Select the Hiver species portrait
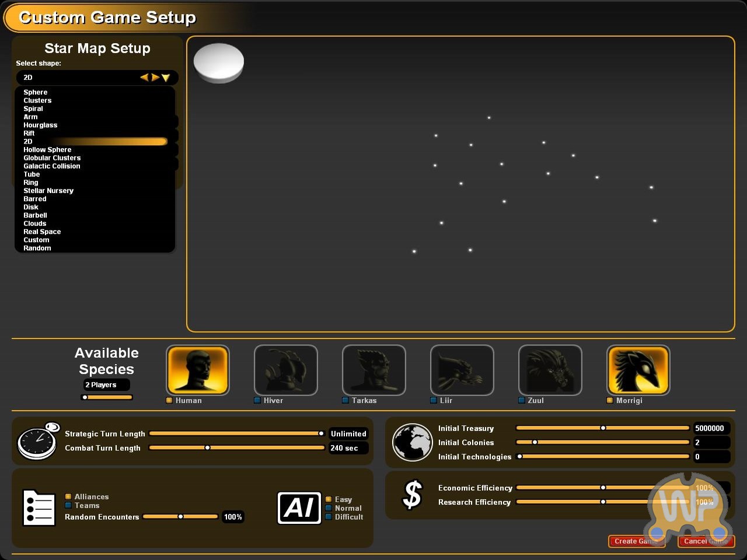This screenshot has width=747, height=560. [286, 370]
